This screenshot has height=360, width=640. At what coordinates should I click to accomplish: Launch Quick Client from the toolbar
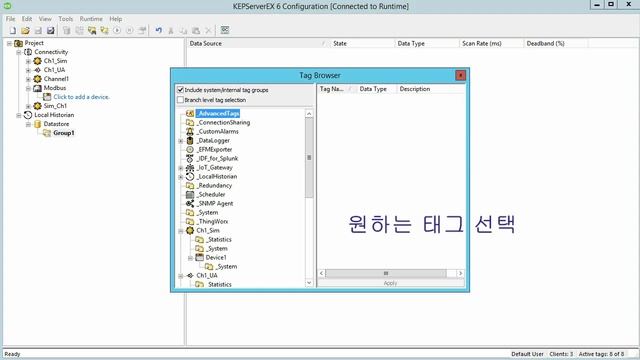[x=225, y=30]
